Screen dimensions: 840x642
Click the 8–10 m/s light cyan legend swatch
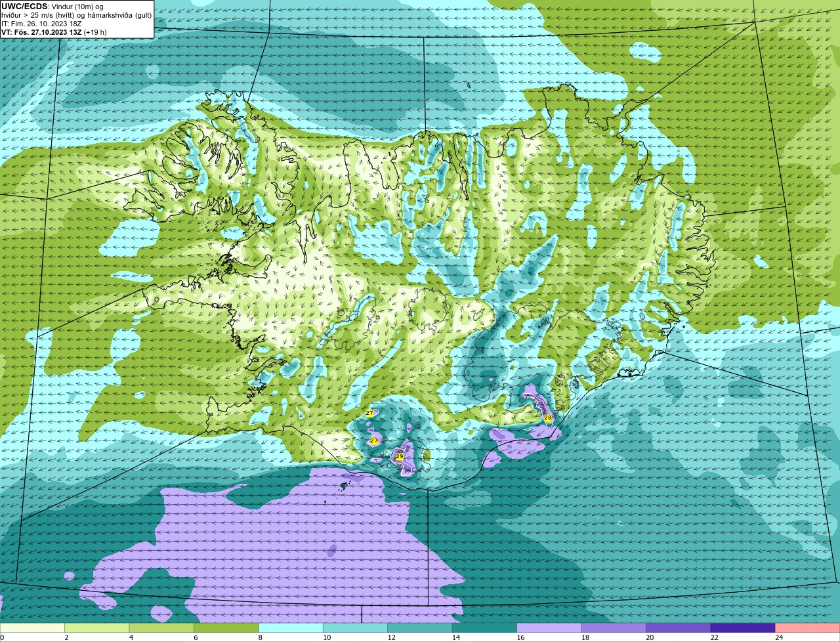[x=291, y=628]
